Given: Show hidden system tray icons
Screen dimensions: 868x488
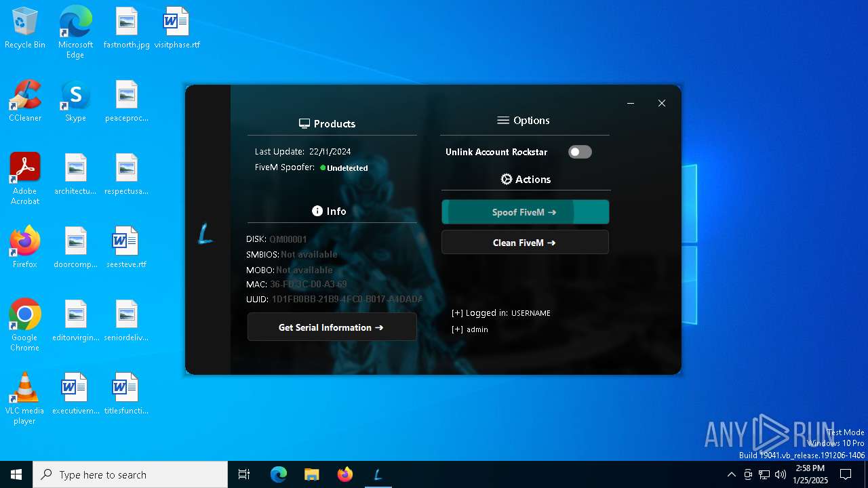Looking at the screenshot, I should 731,474.
